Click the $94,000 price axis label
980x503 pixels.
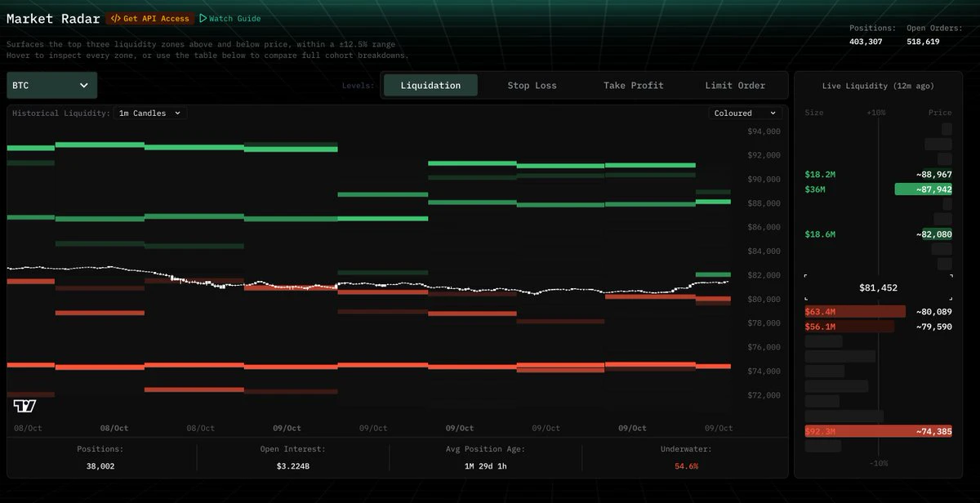click(764, 131)
